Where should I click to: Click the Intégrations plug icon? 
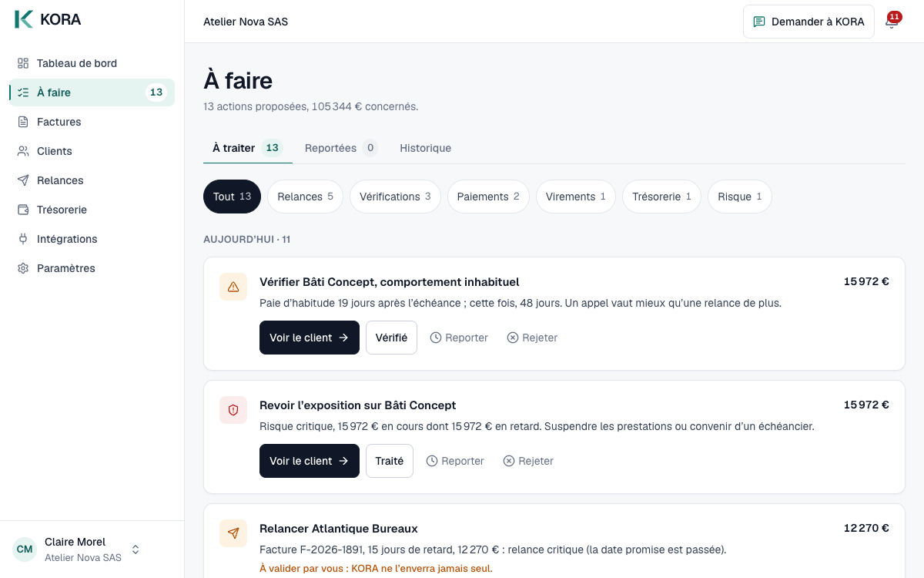(23, 239)
